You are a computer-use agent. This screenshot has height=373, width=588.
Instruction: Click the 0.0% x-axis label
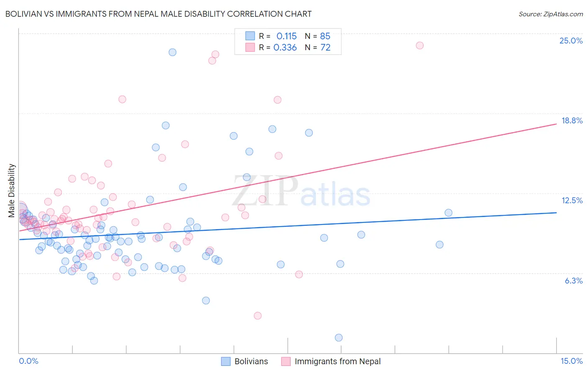point(28,361)
